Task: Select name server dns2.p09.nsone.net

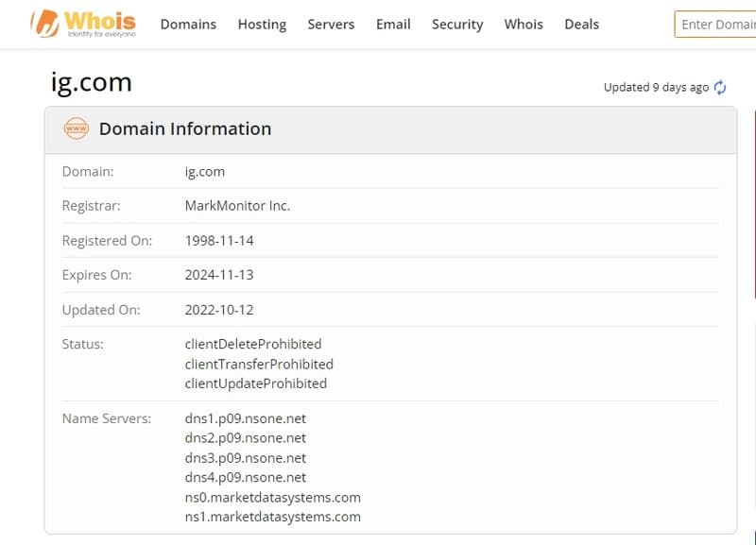Action: point(246,438)
